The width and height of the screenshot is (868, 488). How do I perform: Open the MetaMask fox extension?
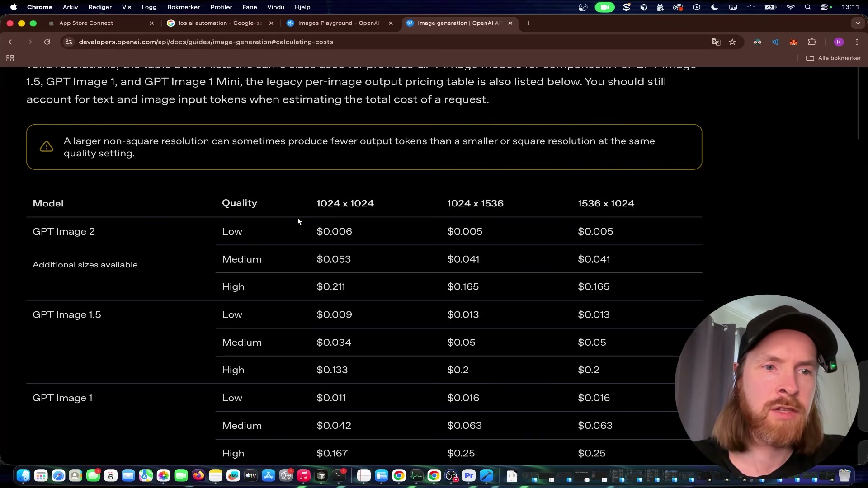pyautogui.click(x=793, y=42)
